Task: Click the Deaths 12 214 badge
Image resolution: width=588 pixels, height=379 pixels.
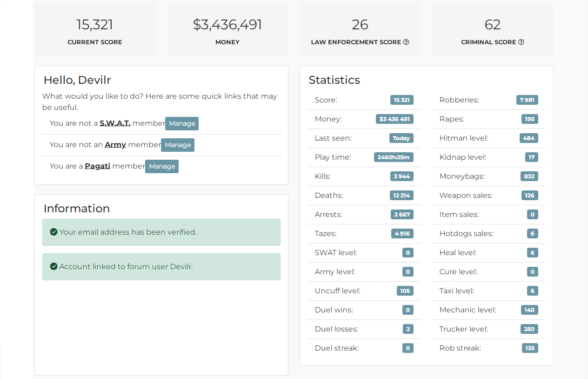Action: [x=401, y=196]
